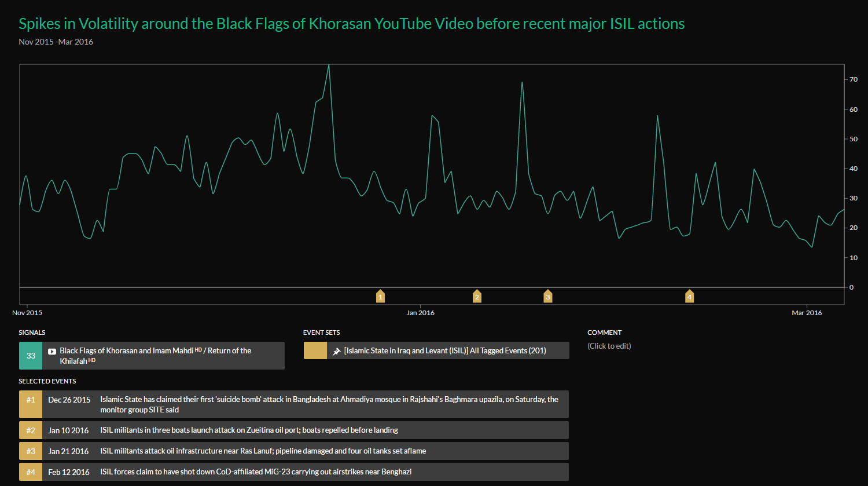The width and height of the screenshot is (868, 486).
Task: Click the chart title about Spikes in Volatility
Action: point(351,24)
